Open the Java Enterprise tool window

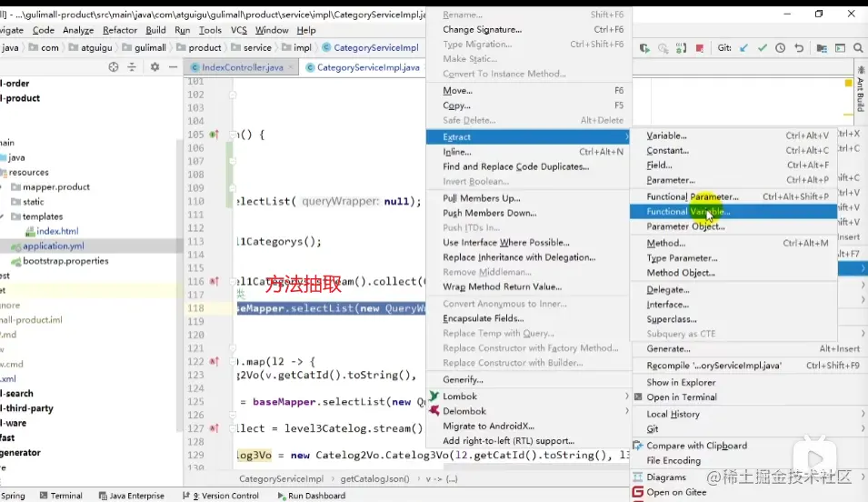(x=131, y=496)
